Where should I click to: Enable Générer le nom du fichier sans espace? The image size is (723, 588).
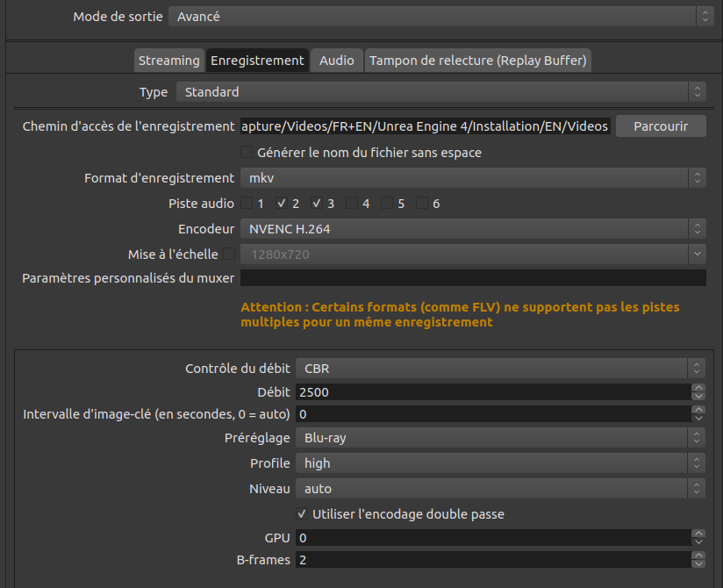(247, 153)
